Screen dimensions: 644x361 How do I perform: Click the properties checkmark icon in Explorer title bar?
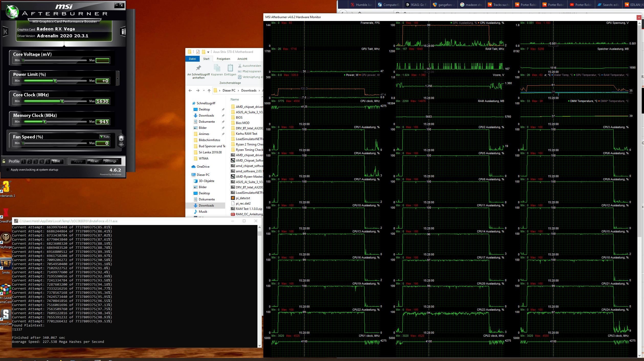tap(198, 52)
